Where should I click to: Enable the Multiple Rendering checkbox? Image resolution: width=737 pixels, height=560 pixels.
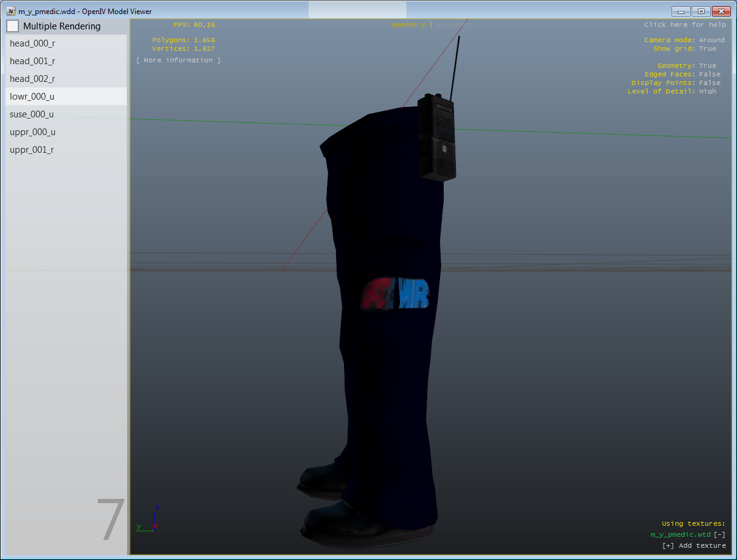coord(13,26)
